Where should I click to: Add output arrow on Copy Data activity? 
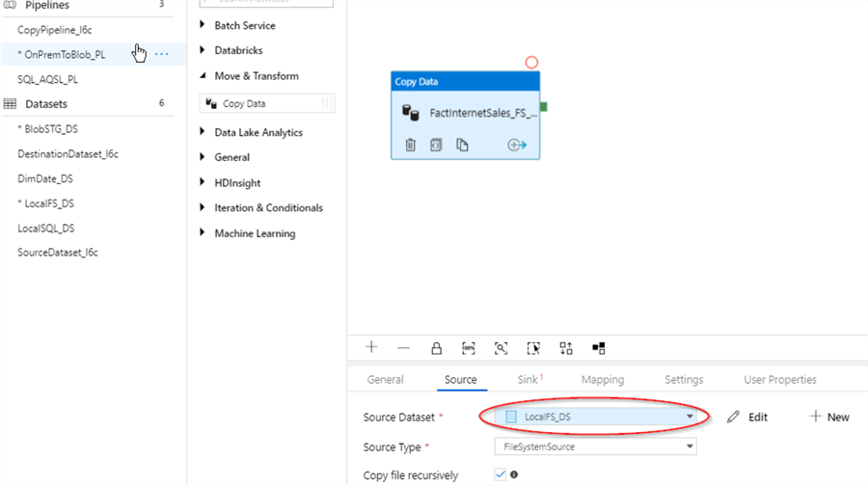(517, 145)
